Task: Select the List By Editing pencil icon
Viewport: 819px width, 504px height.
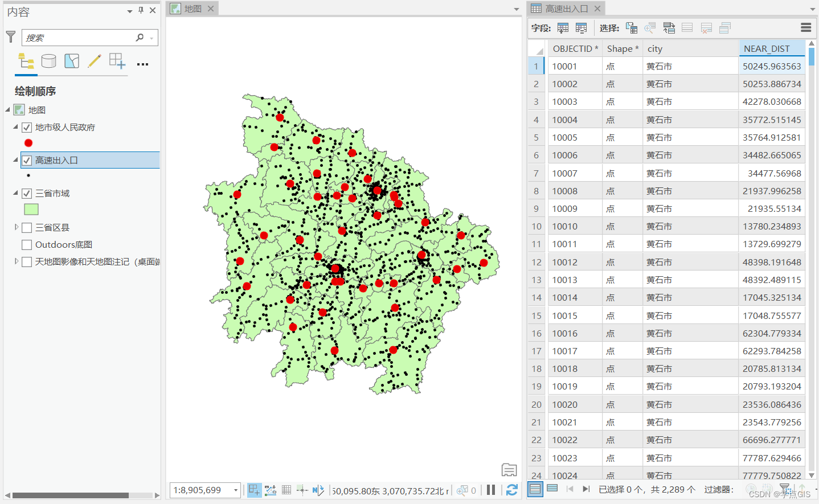Action: [95, 61]
